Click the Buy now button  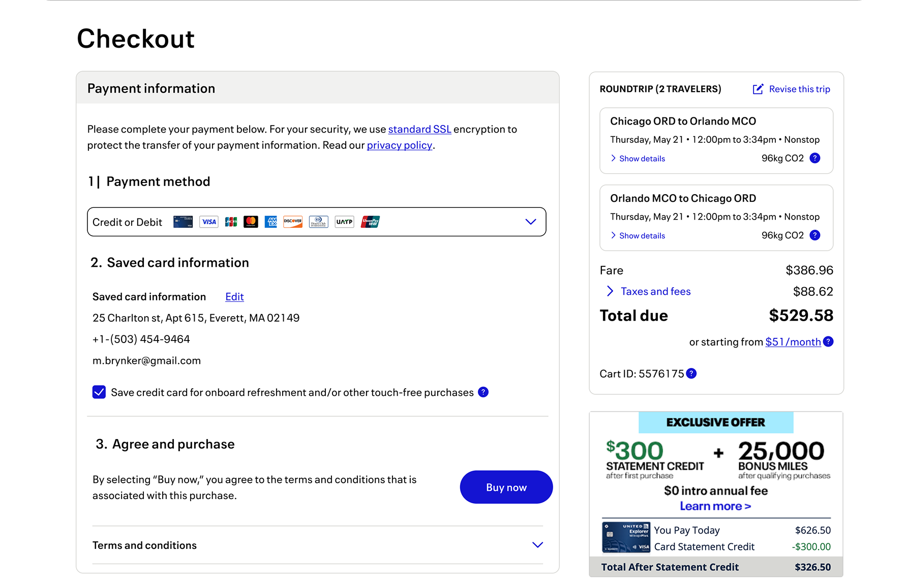click(506, 487)
